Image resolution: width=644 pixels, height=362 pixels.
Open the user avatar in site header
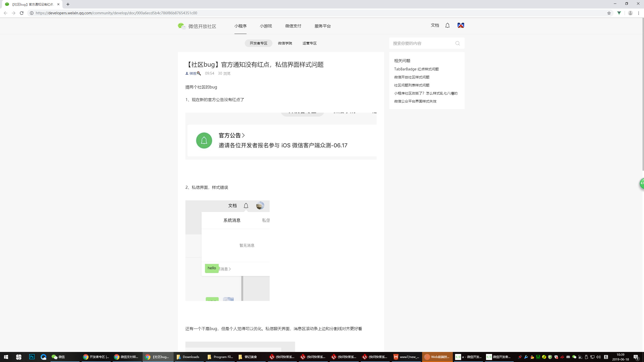click(x=461, y=25)
